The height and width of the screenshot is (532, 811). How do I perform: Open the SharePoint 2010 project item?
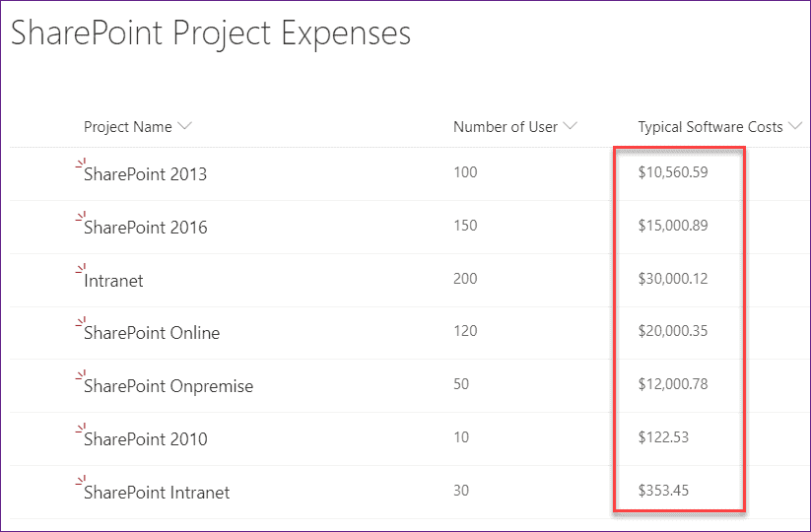pos(145,439)
